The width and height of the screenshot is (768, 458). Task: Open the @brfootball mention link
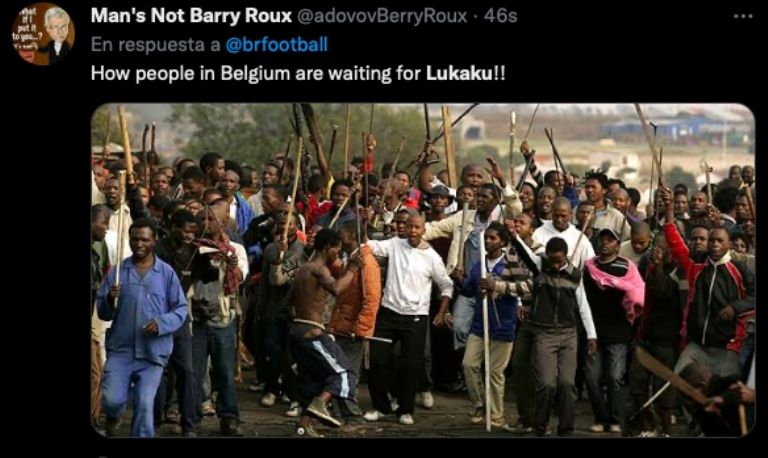(x=276, y=45)
